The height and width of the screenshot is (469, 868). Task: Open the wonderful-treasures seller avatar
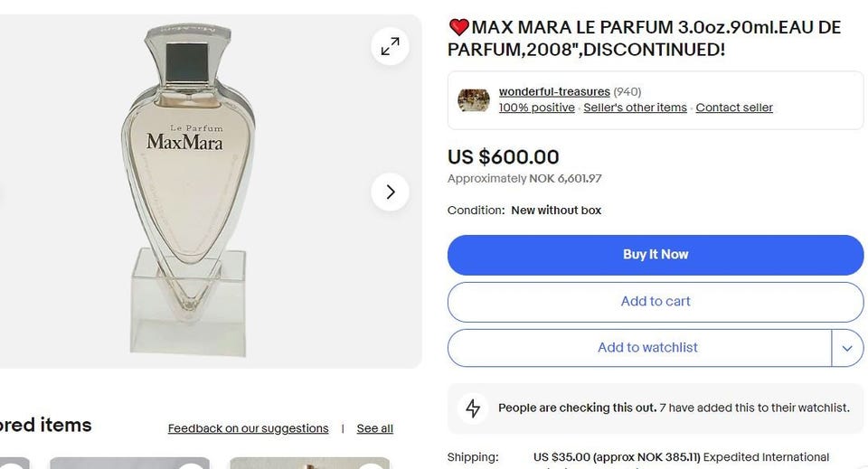pyautogui.click(x=474, y=99)
